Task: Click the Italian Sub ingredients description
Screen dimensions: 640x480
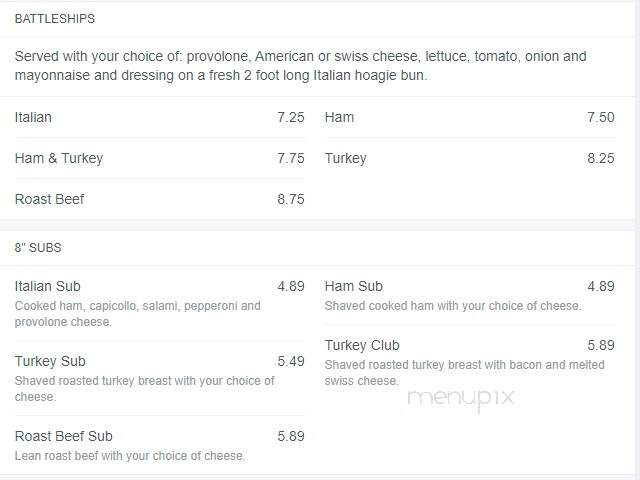Action: point(138,314)
